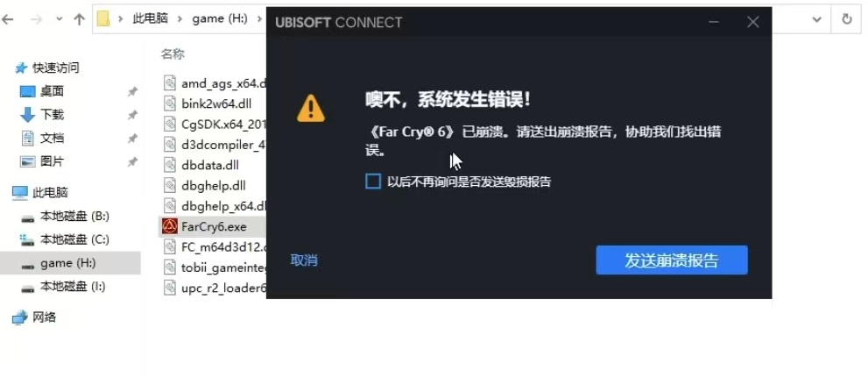
Task: Open the Downloads (下载) arrow icon
Action: tap(28, 115)
